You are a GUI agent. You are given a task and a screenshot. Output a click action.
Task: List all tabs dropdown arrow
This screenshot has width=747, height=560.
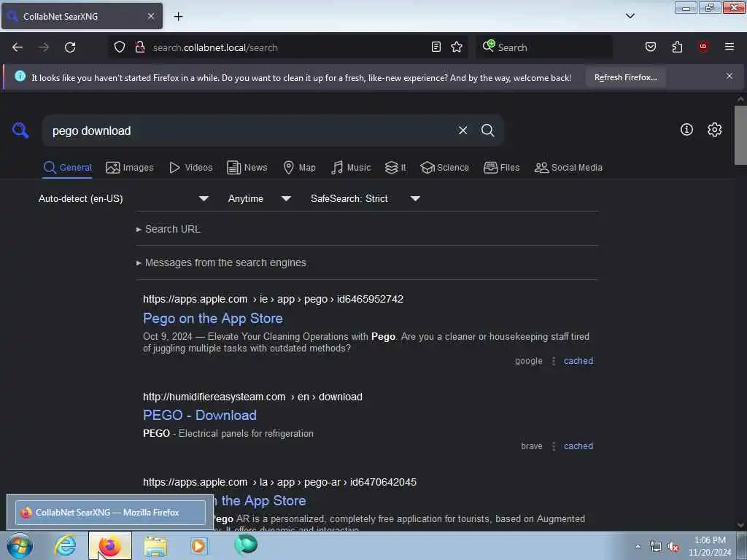pyautogui.click(x=630, y=16)
